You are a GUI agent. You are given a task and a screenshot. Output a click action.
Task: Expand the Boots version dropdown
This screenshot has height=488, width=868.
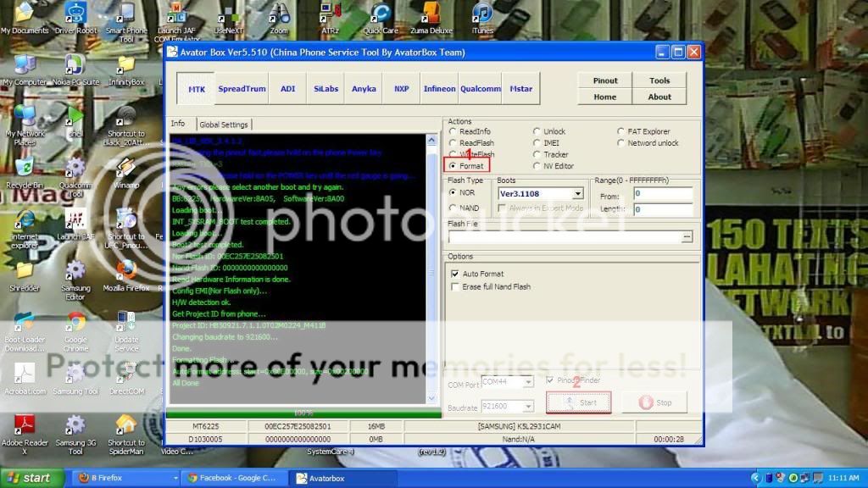click(577, 194)
